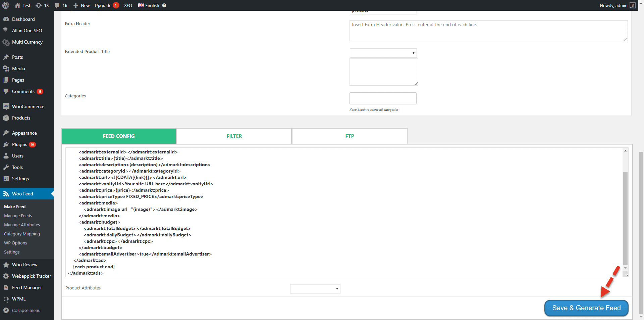Open the Extended Product Title dropdown

coord(383,53)
